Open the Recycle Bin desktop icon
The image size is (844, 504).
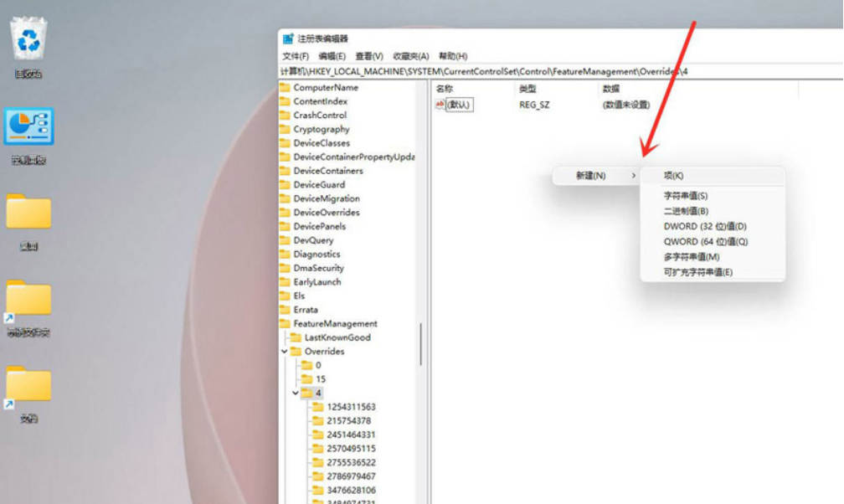(x=29, y=40)
